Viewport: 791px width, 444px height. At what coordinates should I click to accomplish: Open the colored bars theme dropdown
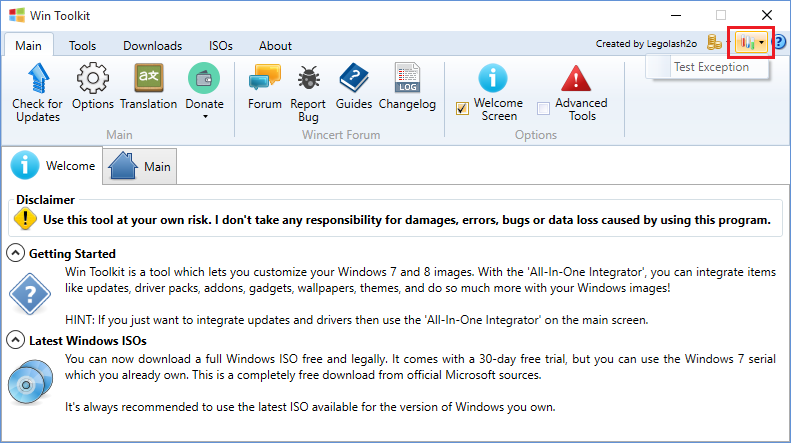[x=751, y=43]
